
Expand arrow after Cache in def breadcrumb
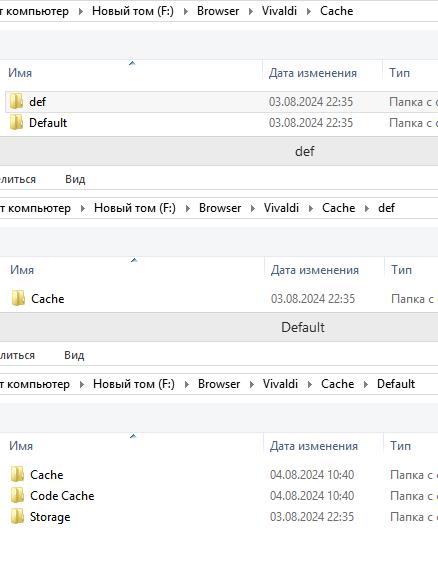click(367, 208)
